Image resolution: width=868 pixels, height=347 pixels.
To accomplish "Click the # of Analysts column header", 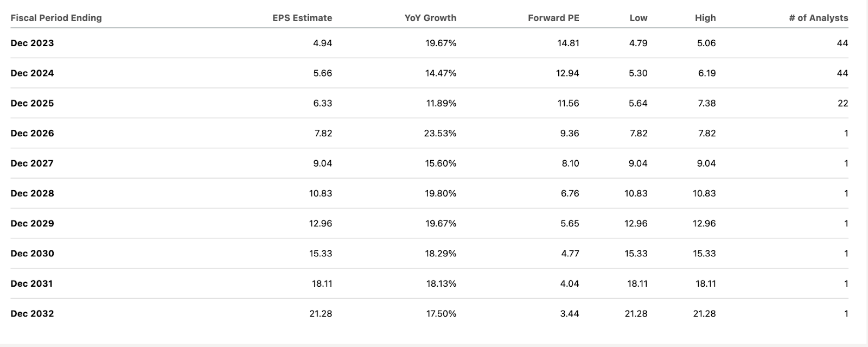I will click(818, 18).
